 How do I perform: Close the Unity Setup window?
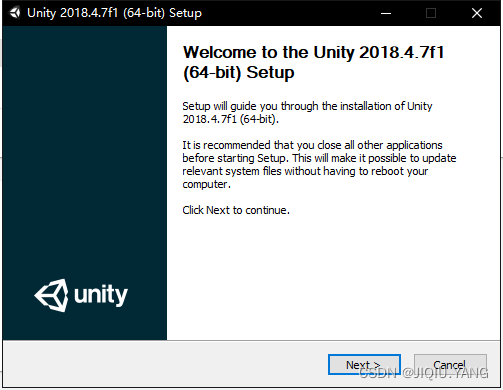[477, 13]
